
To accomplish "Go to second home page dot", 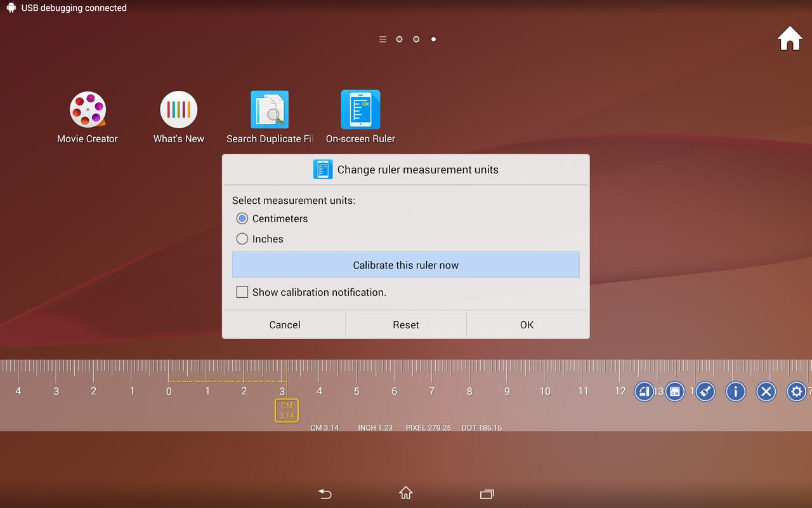I will [x=416, y=39].
